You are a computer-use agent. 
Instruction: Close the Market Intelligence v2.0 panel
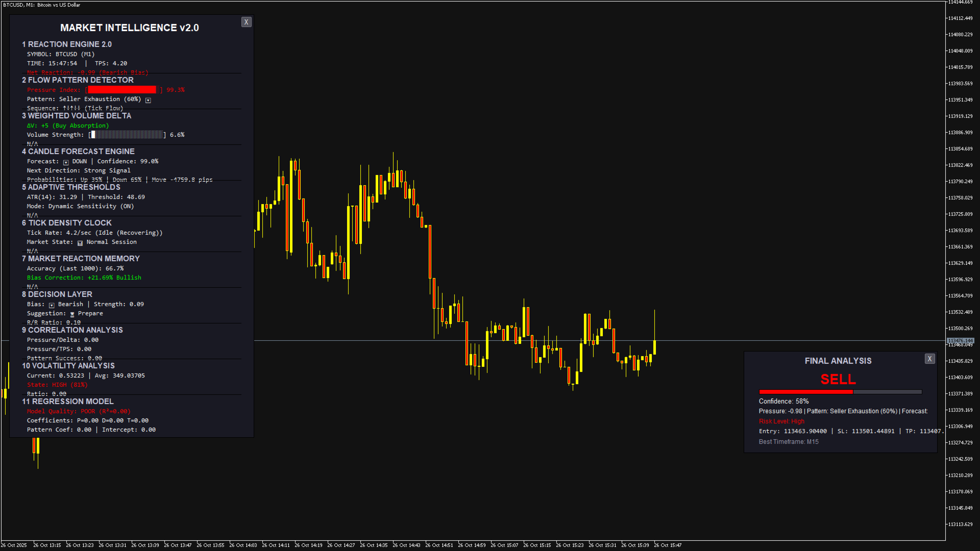[246, 22]
